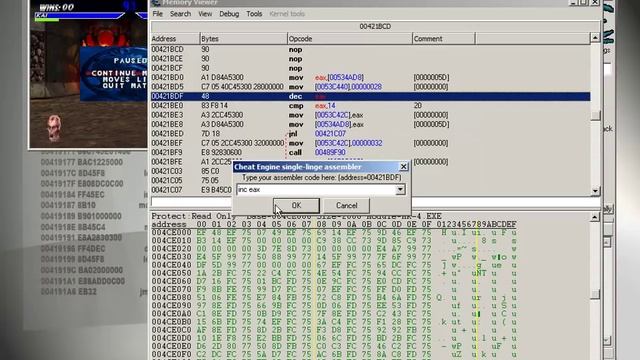This screenshot has height=360, width=640.
Task: Click the [00534AD8] operand at 00421BD0
Action: pos(345,78)
